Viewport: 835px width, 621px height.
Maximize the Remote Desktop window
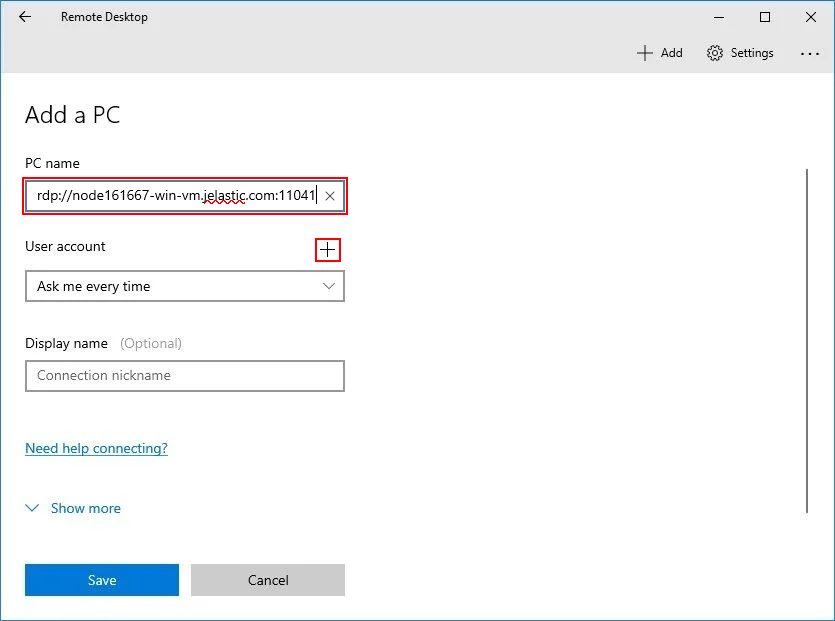765,17
